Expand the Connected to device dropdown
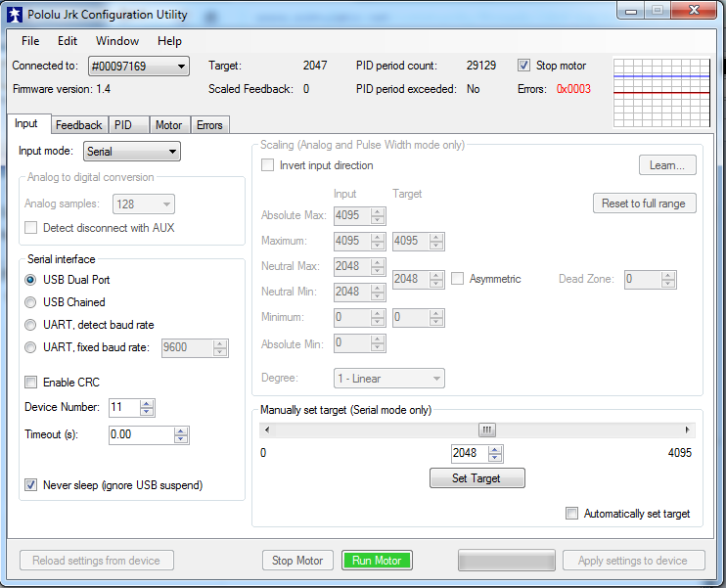This screenshot has width=726, height=588. [139, 67]
